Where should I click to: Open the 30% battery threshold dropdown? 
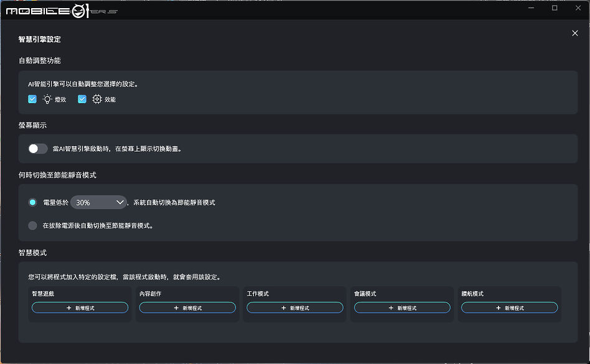(x=98, y=202)
